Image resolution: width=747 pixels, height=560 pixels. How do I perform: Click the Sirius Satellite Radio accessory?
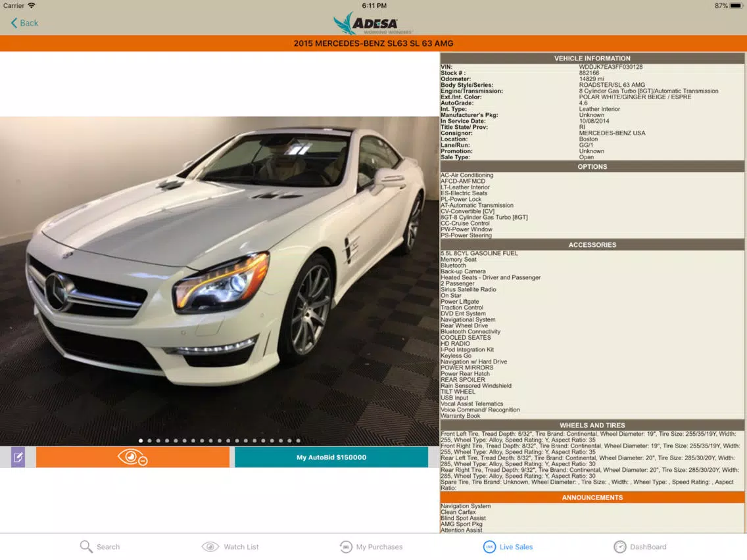coord(468,289)
